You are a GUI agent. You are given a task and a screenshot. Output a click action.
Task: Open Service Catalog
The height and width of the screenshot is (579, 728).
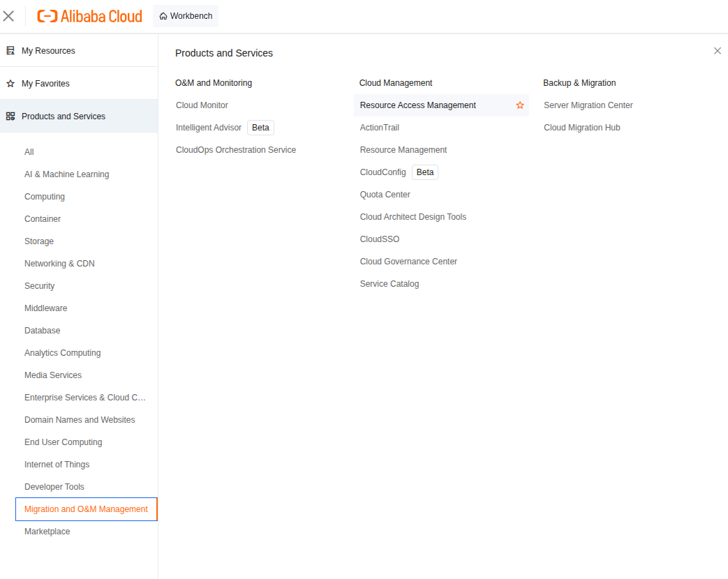389,284
